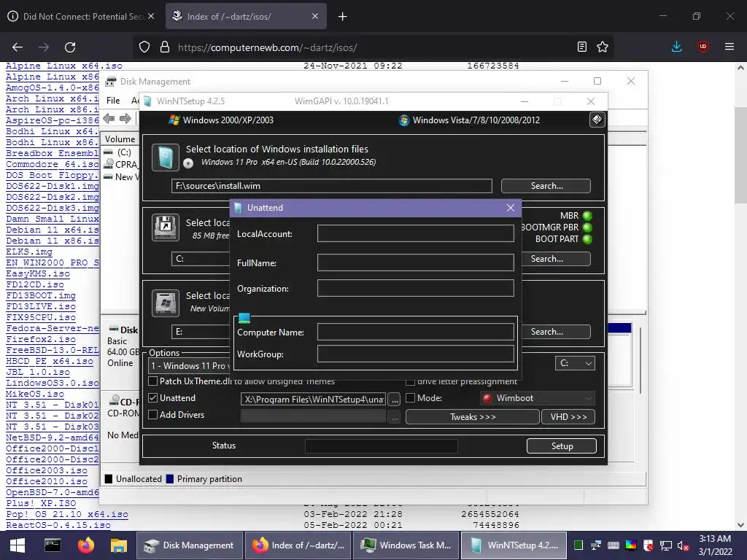Switch to Windows 2000/XP/2003 tab

pyautogui.click(x=222, y=120)
